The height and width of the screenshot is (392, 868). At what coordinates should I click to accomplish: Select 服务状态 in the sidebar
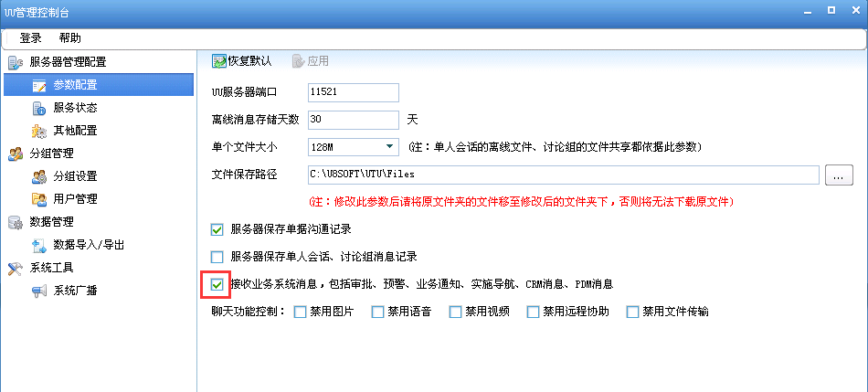coord(75,108)
